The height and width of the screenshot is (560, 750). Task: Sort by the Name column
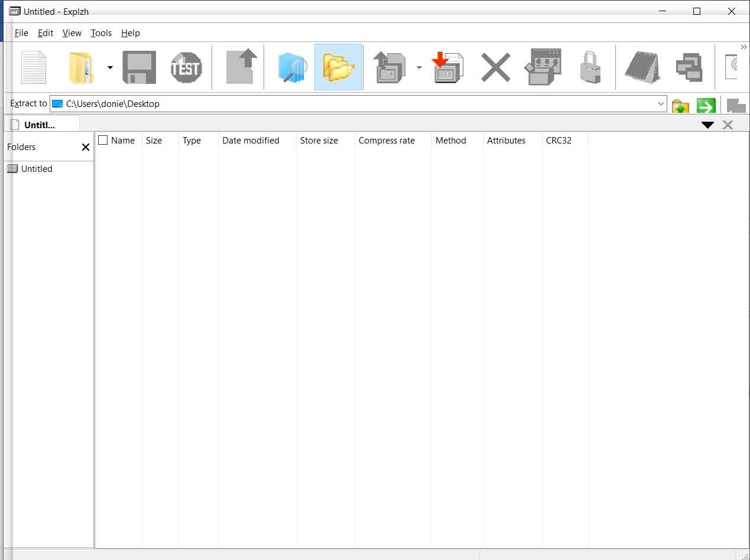123,141
